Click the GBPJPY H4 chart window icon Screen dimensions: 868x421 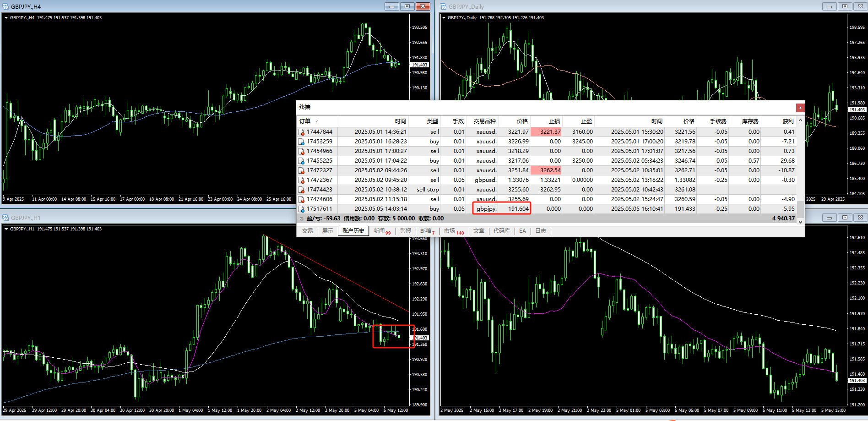tap(5, 6)
